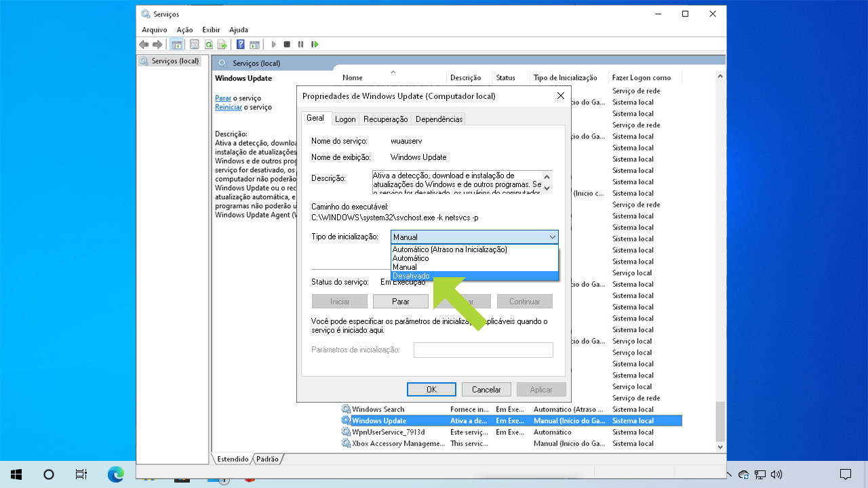Screen dimensions: 868x488
Task: Click the Parar o serviço link
Action: (223, 98)
